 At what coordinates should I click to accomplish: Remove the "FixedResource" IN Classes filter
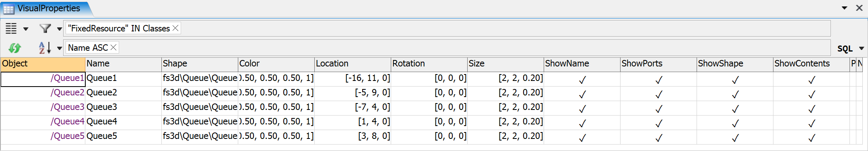(175, 28)
